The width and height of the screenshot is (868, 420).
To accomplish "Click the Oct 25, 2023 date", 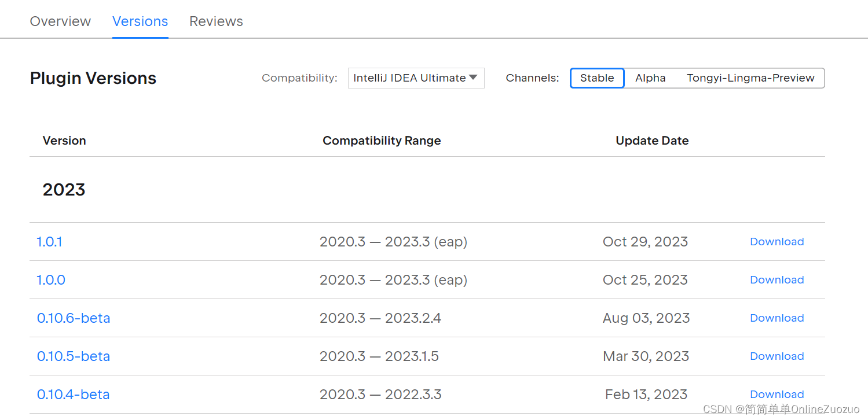I will coord(645,280).
